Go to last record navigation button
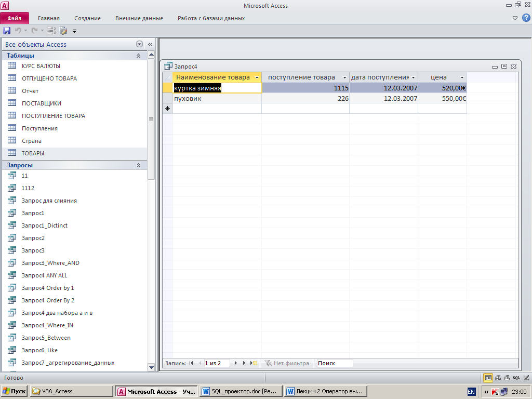The image size is (532, 399). pos(244,363)
